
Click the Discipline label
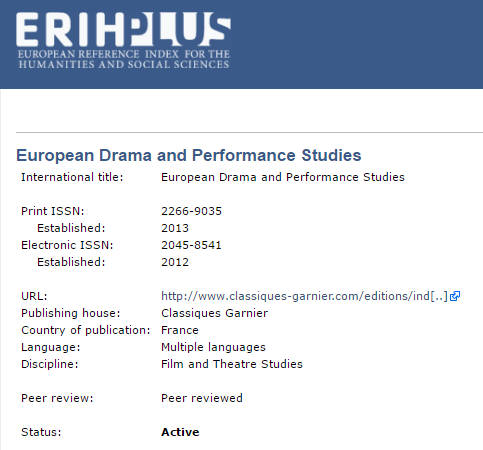(50, 364)
